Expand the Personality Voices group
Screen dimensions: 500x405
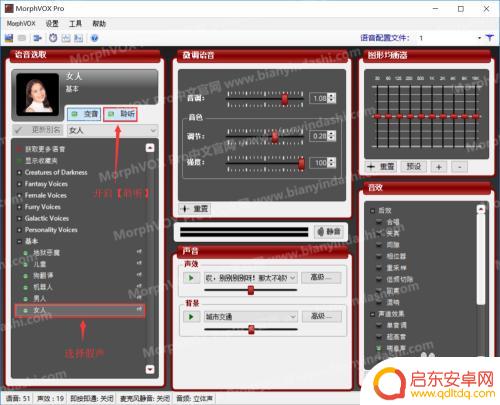coord(19,230)
